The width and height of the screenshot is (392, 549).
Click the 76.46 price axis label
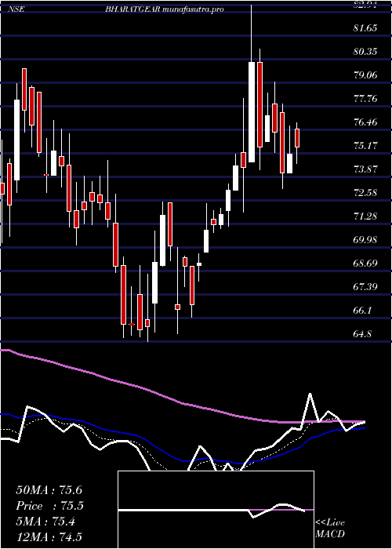365,122
